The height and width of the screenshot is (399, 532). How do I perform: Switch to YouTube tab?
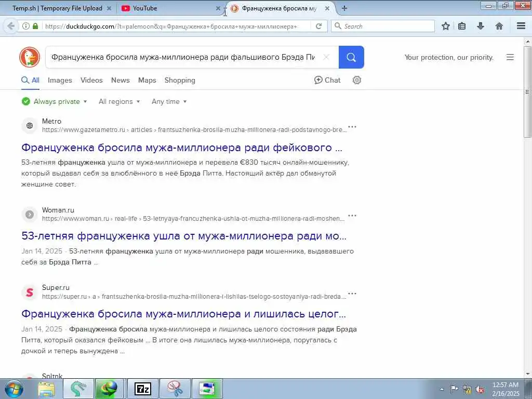(x=145, y=8)
